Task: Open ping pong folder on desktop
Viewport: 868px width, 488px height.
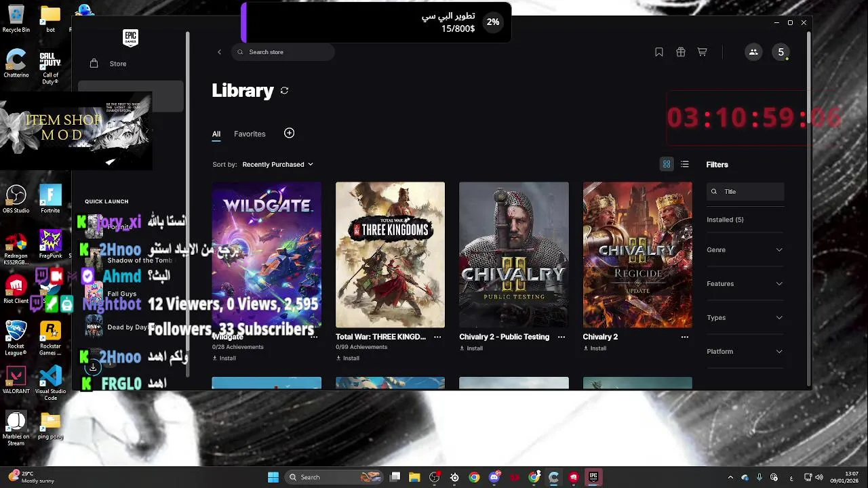Action: tap(50, 426)
